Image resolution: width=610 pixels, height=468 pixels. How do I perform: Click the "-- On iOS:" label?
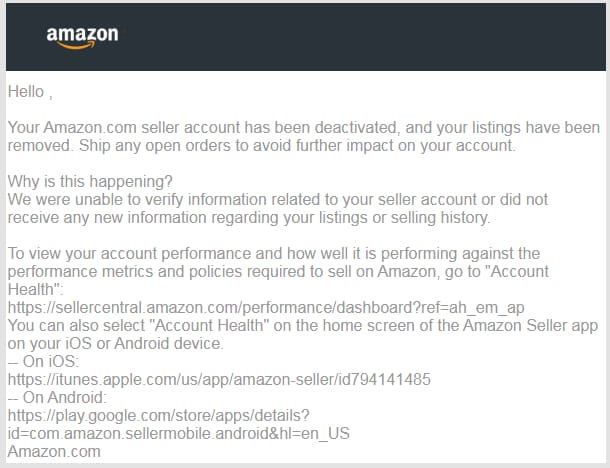[43, 361]
